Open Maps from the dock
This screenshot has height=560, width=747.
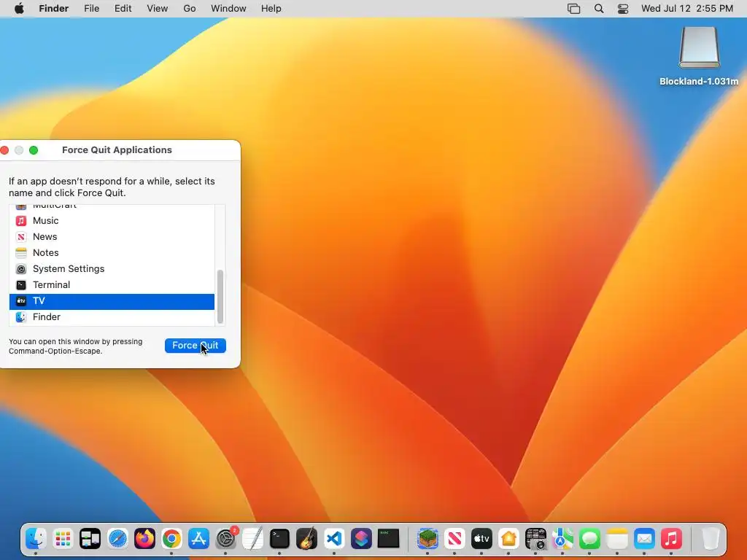pos(562,539)
